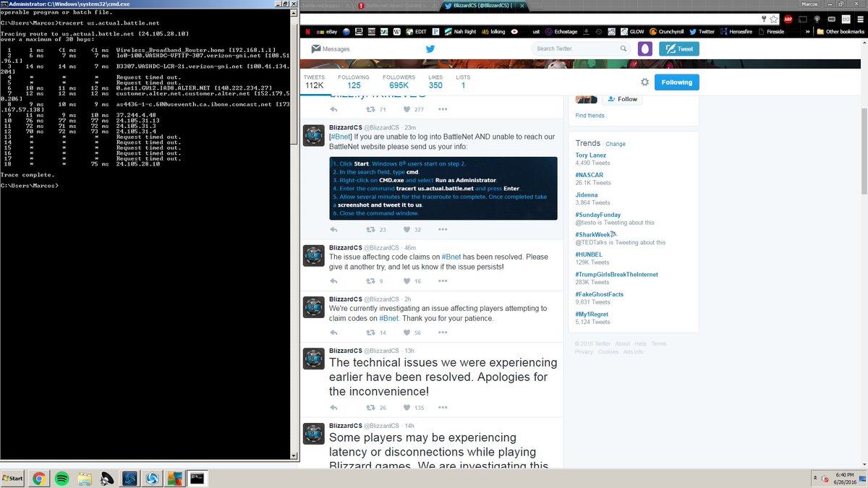Like the top tweet with 277 likes
Image resolution: width=868 pixels, height=488 pixels.
(407, 110)
